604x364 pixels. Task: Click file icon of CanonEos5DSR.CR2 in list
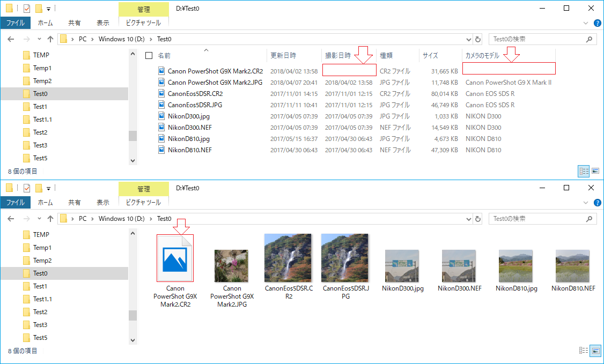pyautogui.click(x=162, y=93)
